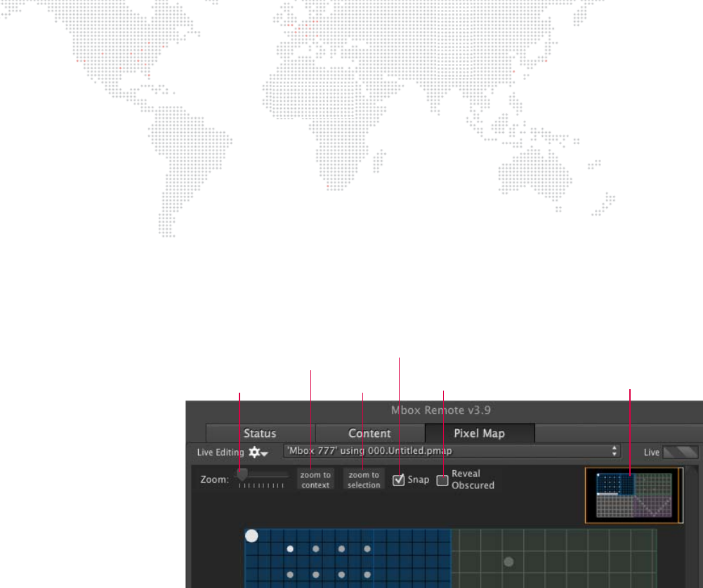Uncheck the Snap checkbox
703x588 pixels.
coord(398,480)
